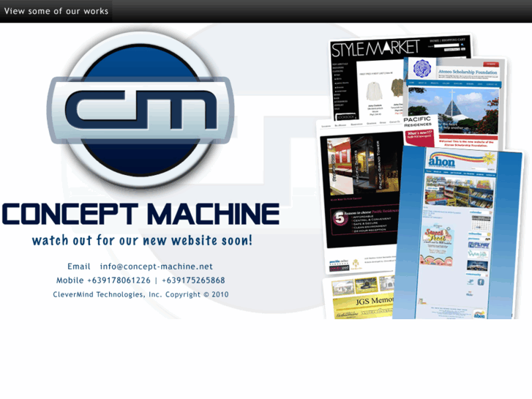Click the Pacific Residences heading text
The width and height of the screenshot is (532, 399).
click(x=417, y=122)
